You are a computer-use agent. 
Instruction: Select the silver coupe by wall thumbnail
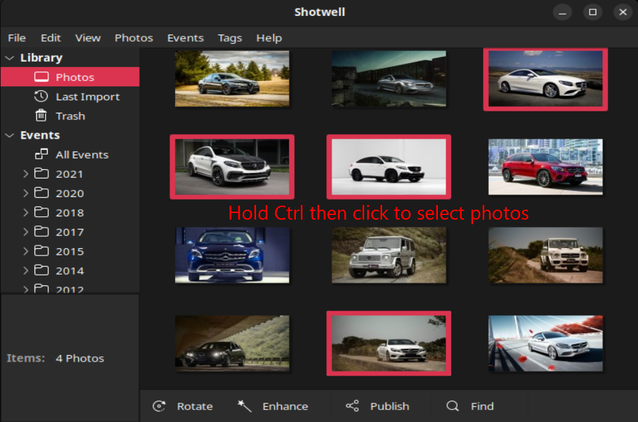(x=389, y=79)
